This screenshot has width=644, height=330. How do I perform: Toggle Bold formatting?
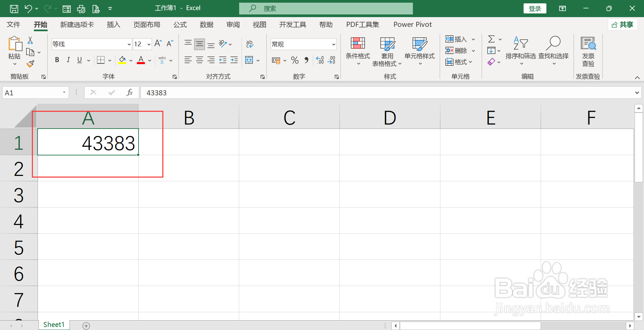click(x=57, y=60)
